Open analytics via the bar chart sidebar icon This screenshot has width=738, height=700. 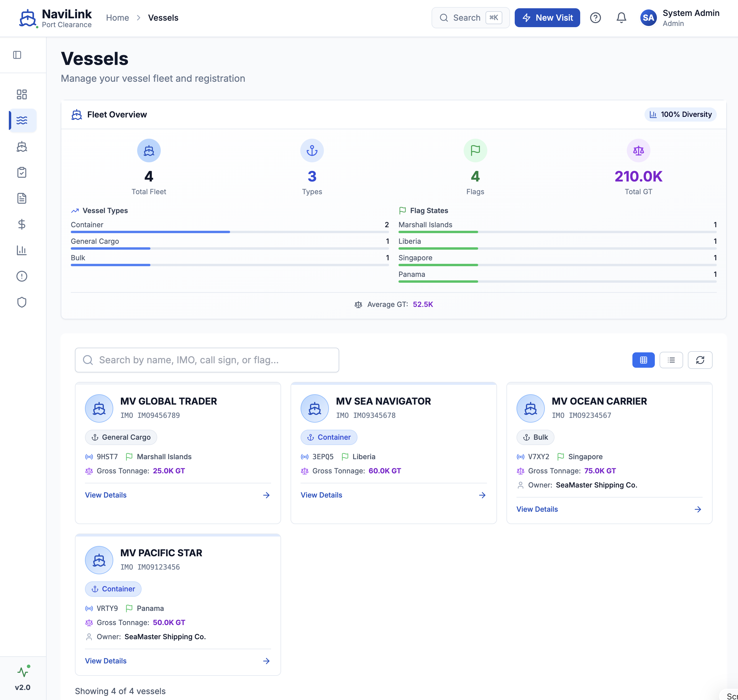[x=22, y=250]
